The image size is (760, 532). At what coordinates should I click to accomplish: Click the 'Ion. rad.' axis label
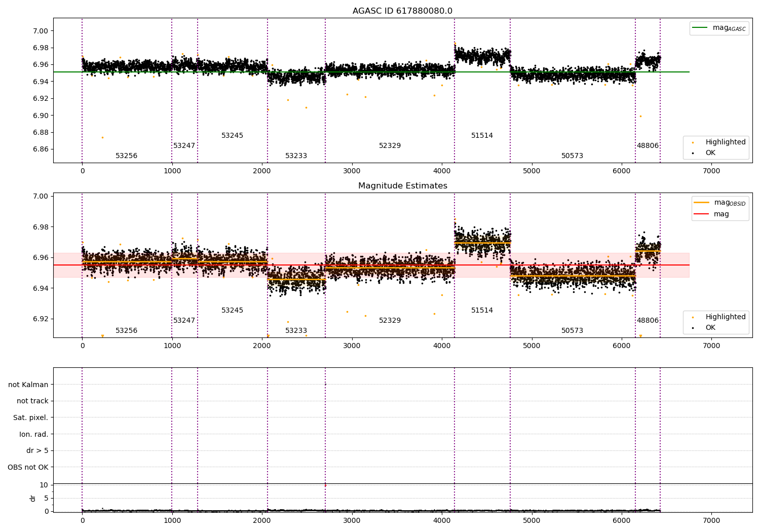[x=34, y=434]
